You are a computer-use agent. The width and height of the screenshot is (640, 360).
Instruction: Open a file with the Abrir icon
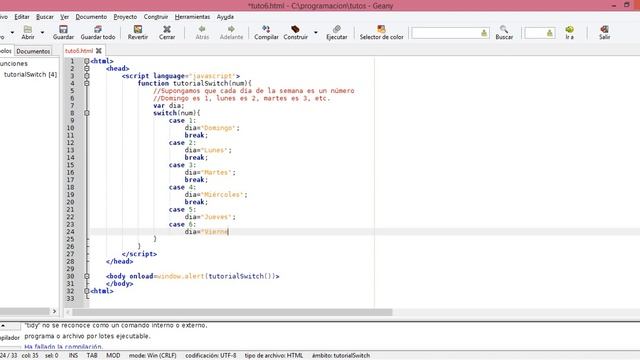tap(28, 32)
